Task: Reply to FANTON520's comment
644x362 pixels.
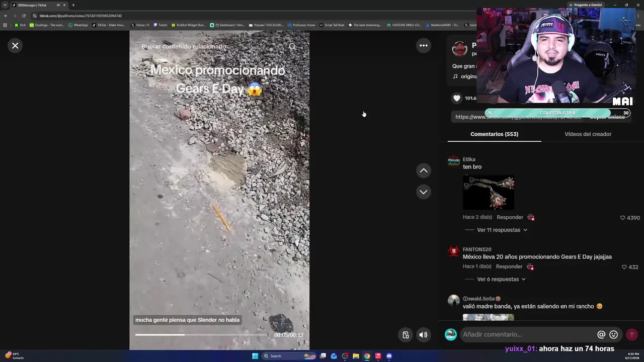Action: (509, 266)
